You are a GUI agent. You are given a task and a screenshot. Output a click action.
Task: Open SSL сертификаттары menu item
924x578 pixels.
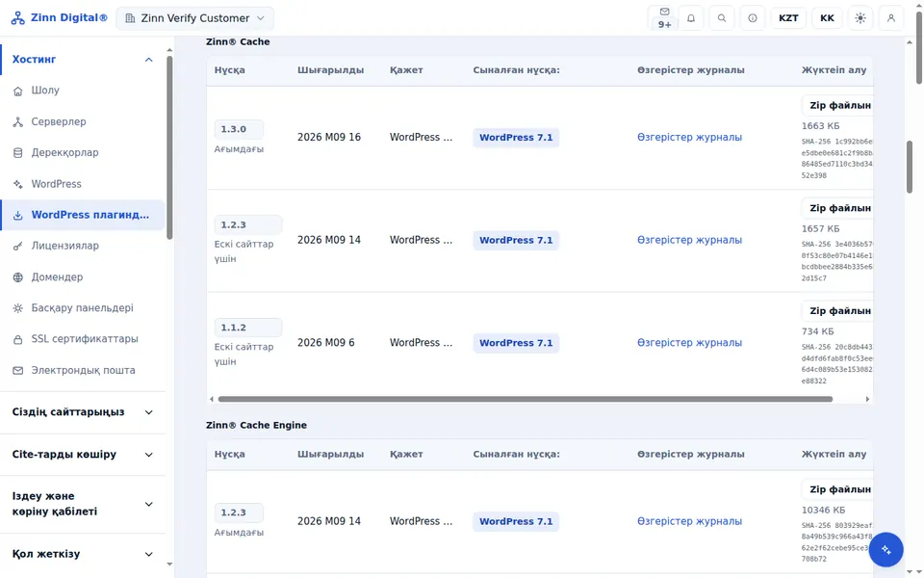[x=83, y=339]
